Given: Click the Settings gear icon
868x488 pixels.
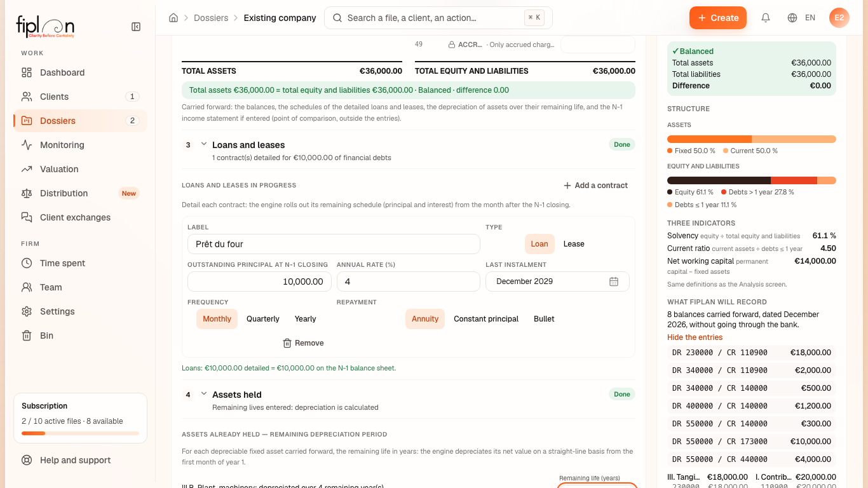Looking at the screenshot, I should [x=27, y=311].
